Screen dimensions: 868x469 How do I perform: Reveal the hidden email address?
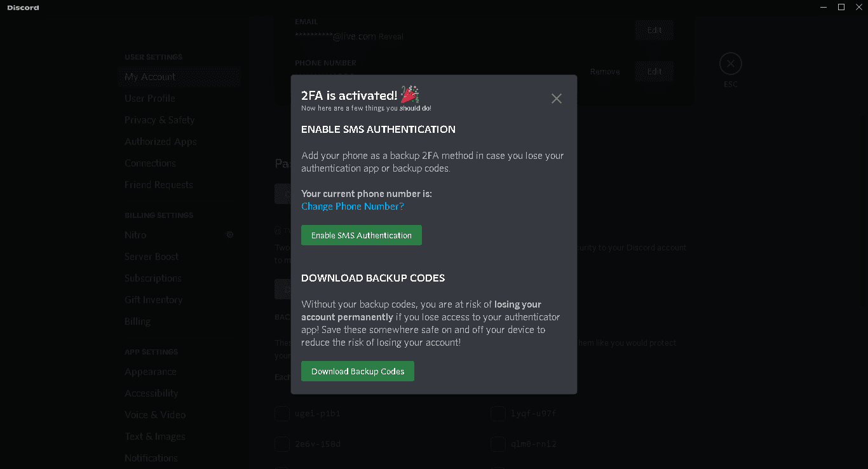tap(391, 37)
